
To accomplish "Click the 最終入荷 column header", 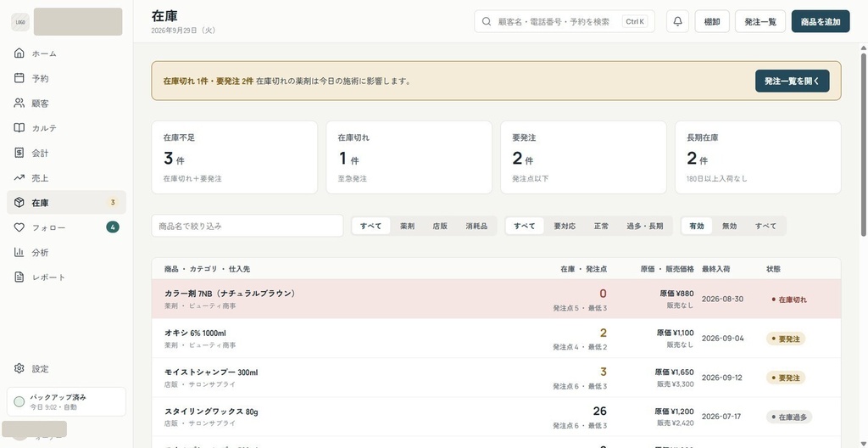I will point(715,269).
